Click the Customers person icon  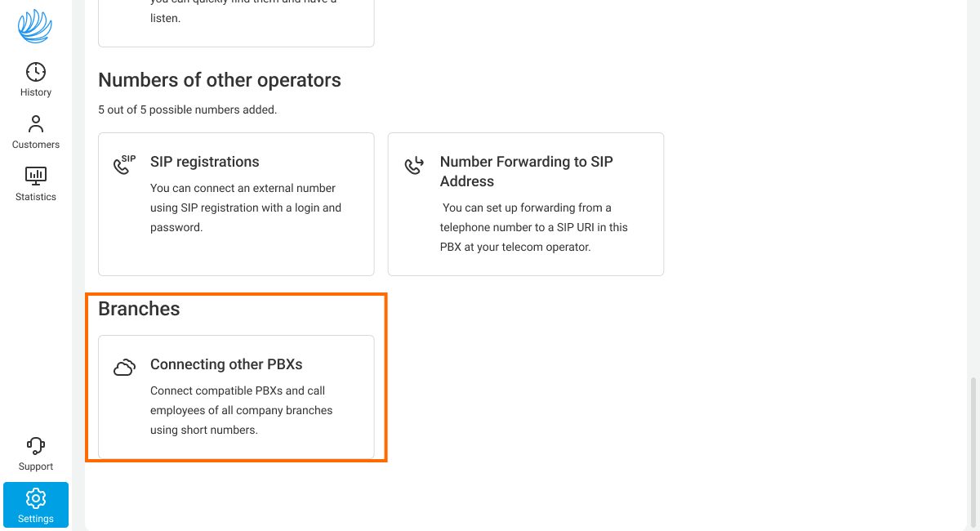(36, 124)
